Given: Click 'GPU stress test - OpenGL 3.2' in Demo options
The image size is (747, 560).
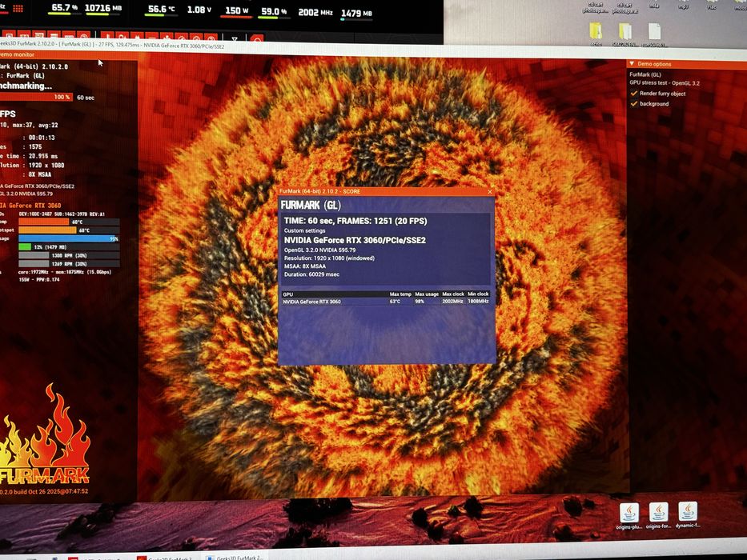Looking at the screenshot, I should 664,83.
